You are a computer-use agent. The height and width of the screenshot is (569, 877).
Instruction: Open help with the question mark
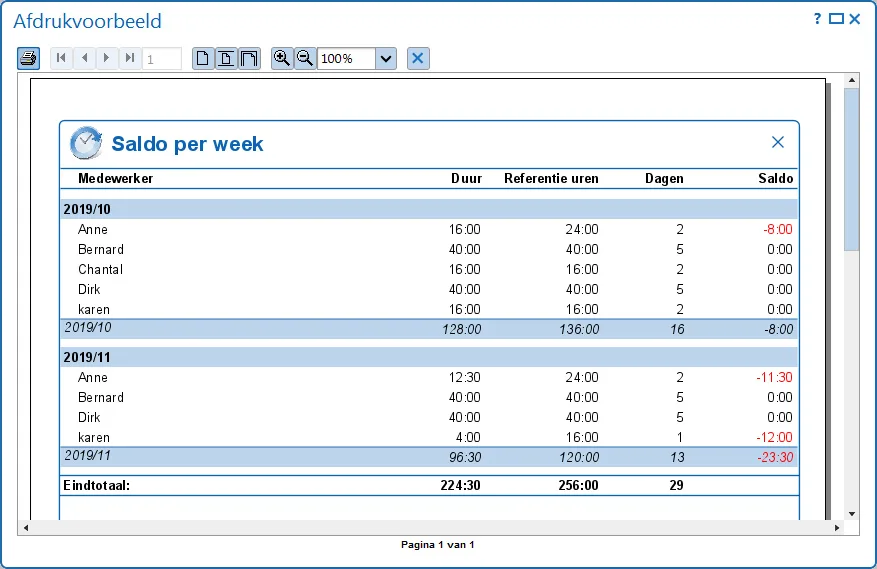tap(817, 18)
